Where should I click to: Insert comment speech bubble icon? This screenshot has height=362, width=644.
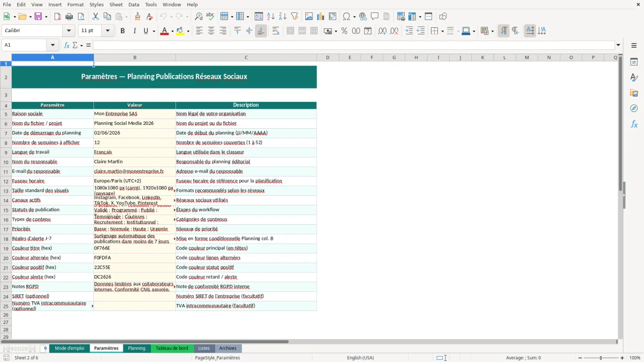tap(375, 17)
